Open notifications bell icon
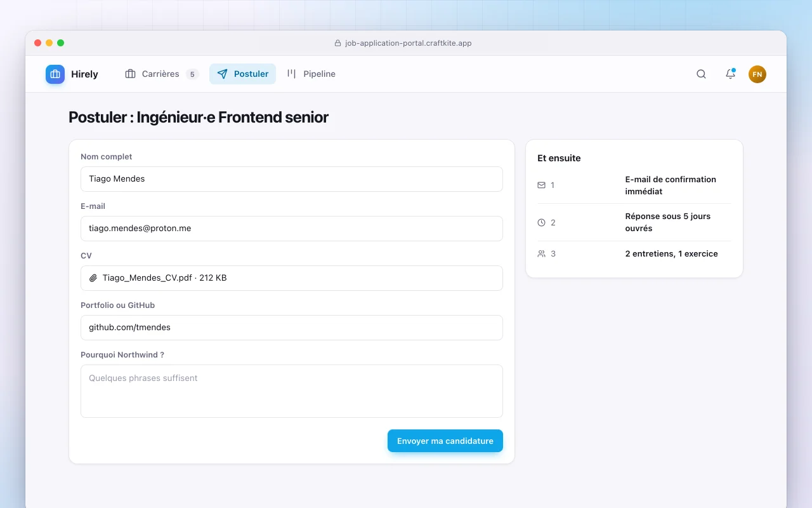Image resolution: width=812 pixels, height=508 pixels. [730, 74]
